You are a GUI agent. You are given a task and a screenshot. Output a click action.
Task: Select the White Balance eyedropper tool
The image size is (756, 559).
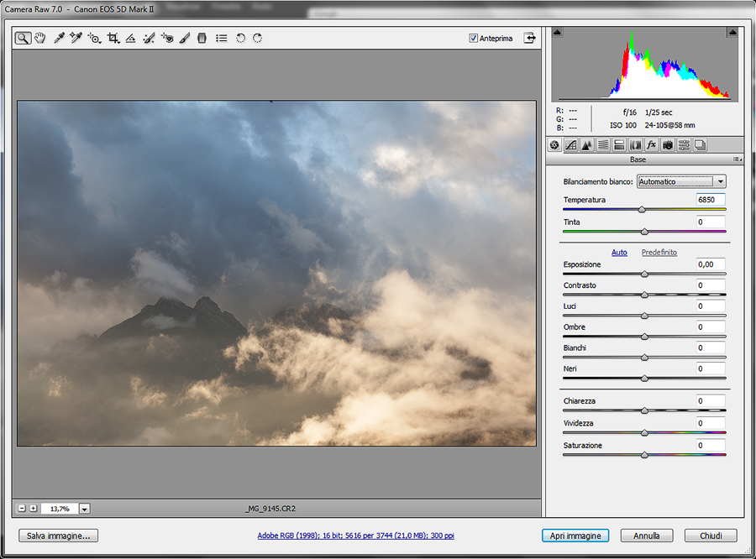coord(59,39)
